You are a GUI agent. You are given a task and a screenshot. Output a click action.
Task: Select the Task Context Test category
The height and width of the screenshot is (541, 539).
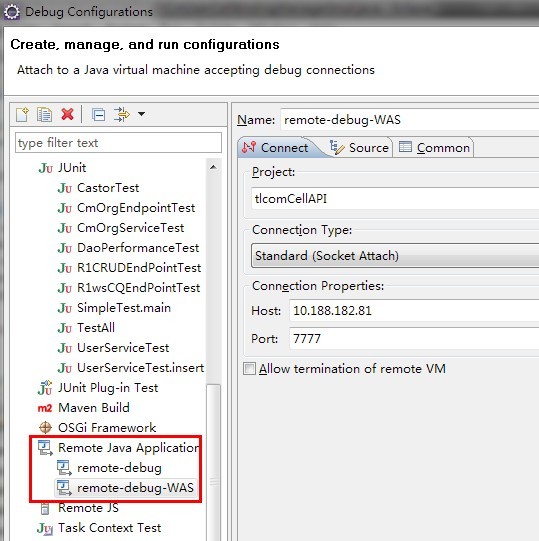109,528
